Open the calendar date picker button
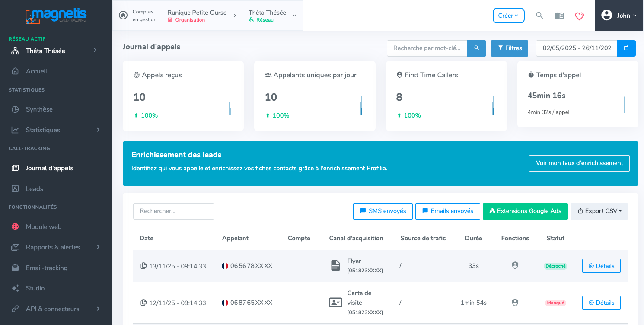644x325 pixels. coord(626,48)
